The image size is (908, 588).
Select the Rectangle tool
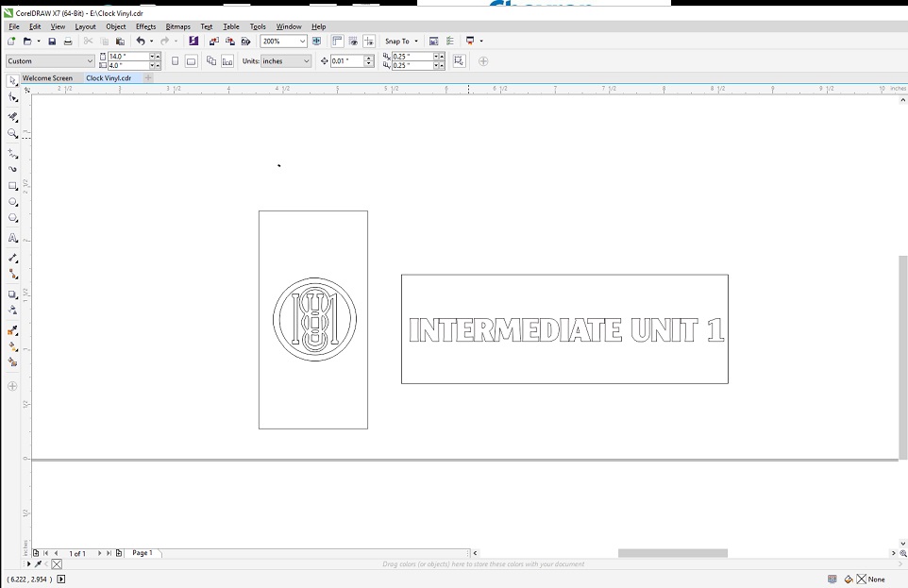point(12,186)
